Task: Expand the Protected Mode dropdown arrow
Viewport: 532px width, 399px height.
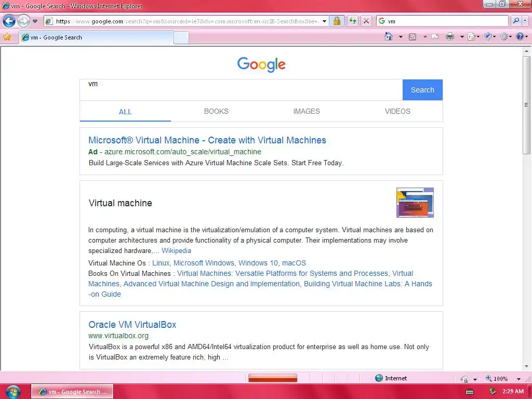Action: (475, 379)
